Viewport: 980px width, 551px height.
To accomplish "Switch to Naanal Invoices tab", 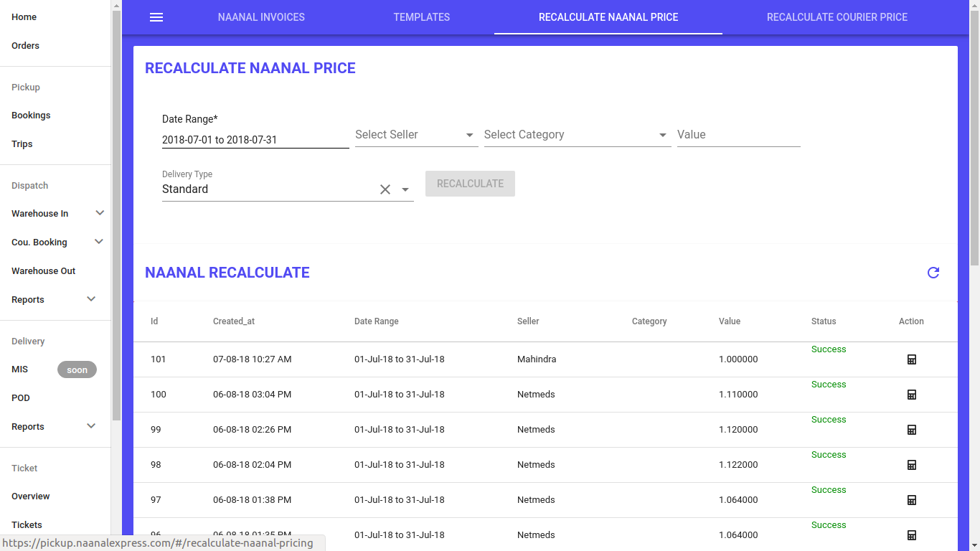I will [x=261, y=17].
